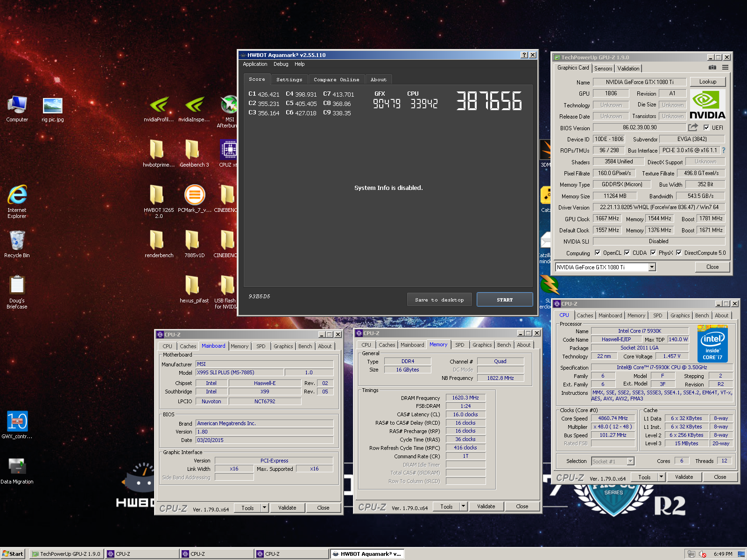The height and width of the screenshot is (560, 747).
Task: Toggle the UEFI checkbox in GPU-Z
Action: 706,127
